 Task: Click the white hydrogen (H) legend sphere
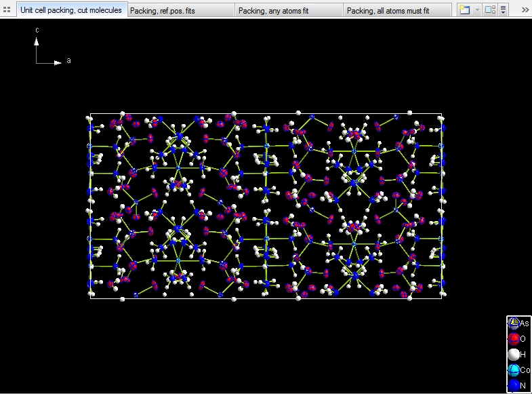pyautogui.click(x=514, y=355)
